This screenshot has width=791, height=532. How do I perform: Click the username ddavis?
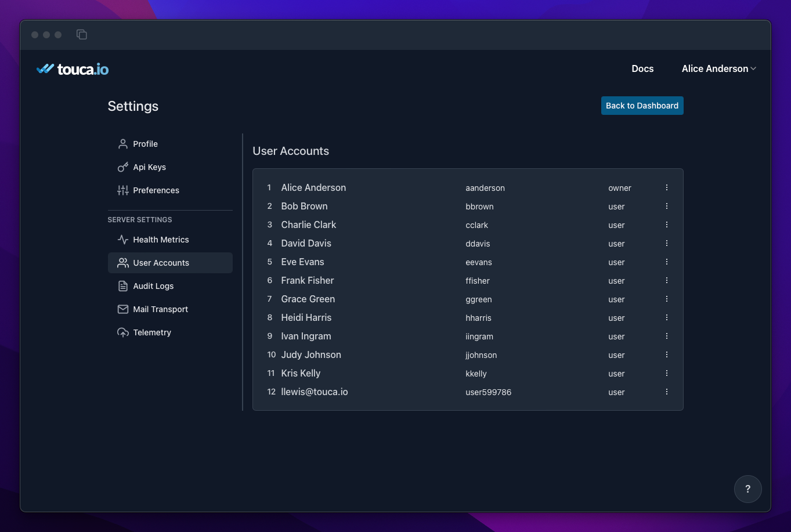(478, 244)
